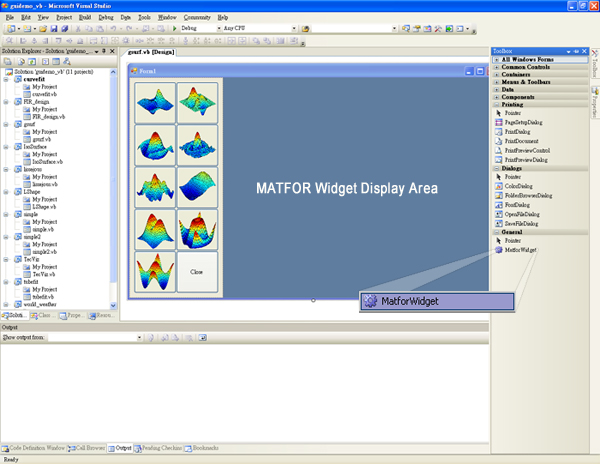Collapse the TecViz project tree node
This screenshot has width=600, height=464.
click(6, 260)
